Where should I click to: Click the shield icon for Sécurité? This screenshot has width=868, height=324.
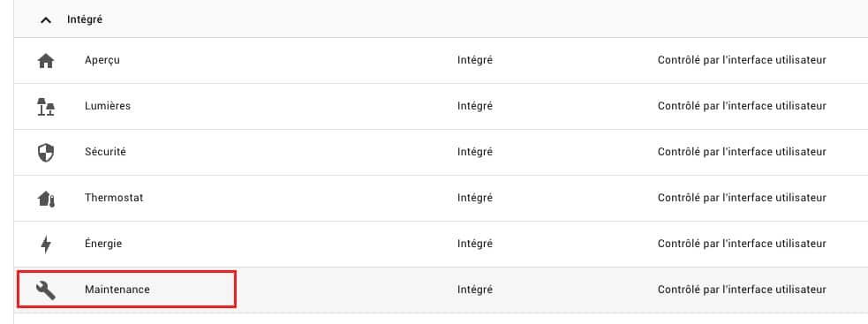pos(46,153)
